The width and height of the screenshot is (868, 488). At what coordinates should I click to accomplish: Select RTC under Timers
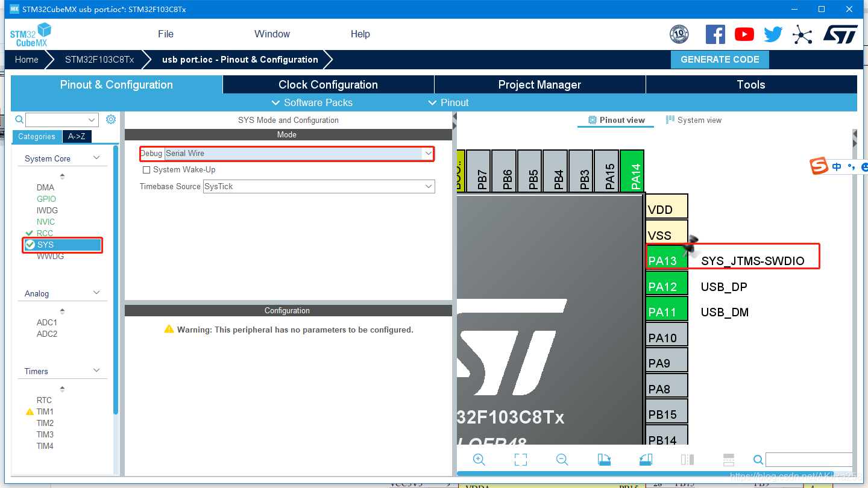44,400
